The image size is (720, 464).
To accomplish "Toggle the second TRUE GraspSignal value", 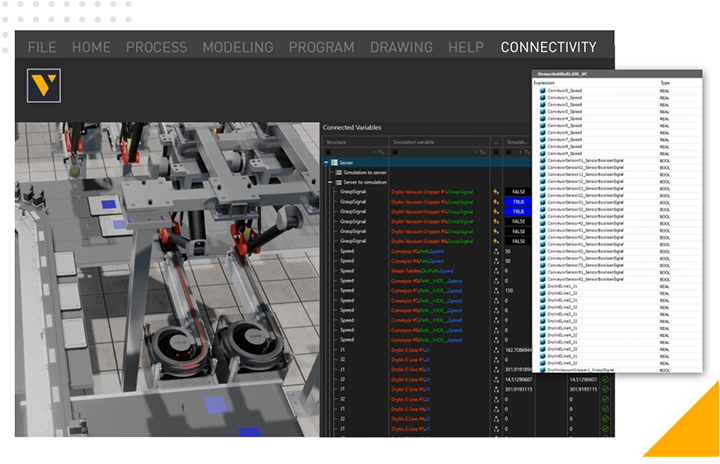I will click(x=518, y=211).
